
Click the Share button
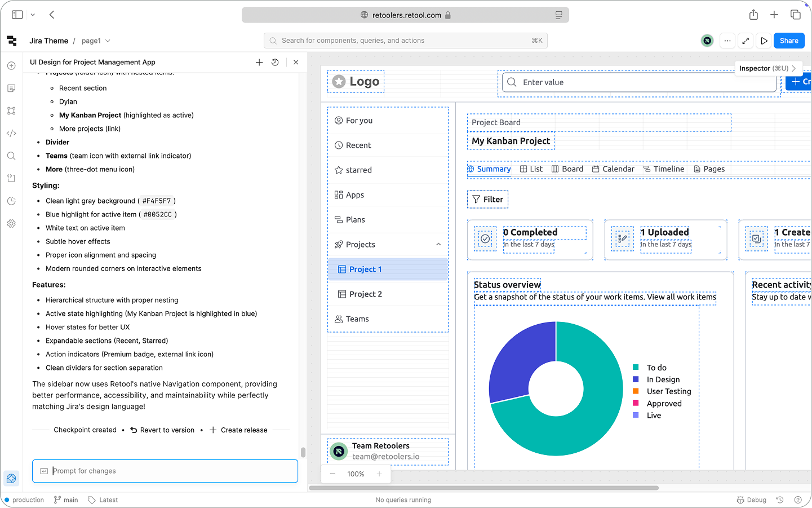[x=789, y=41]
